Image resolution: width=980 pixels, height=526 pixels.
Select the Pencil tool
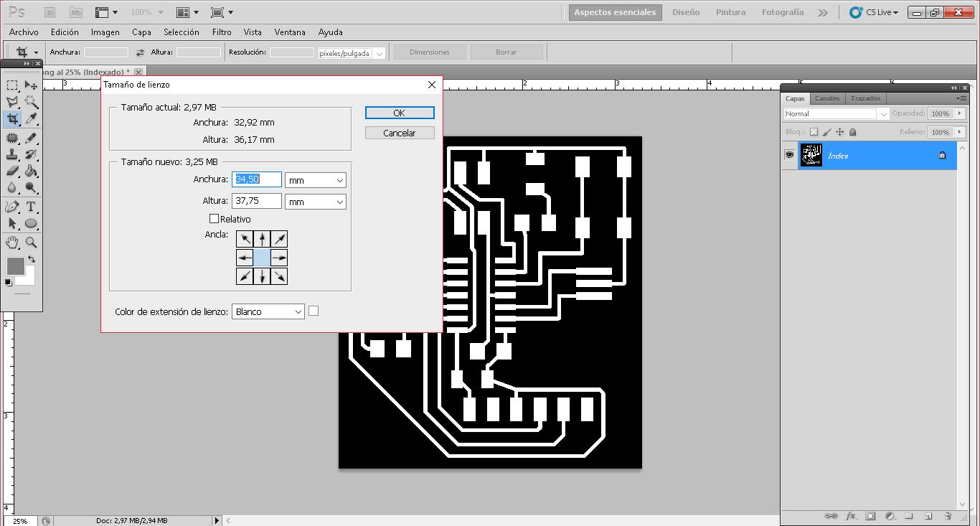point(31,138)
